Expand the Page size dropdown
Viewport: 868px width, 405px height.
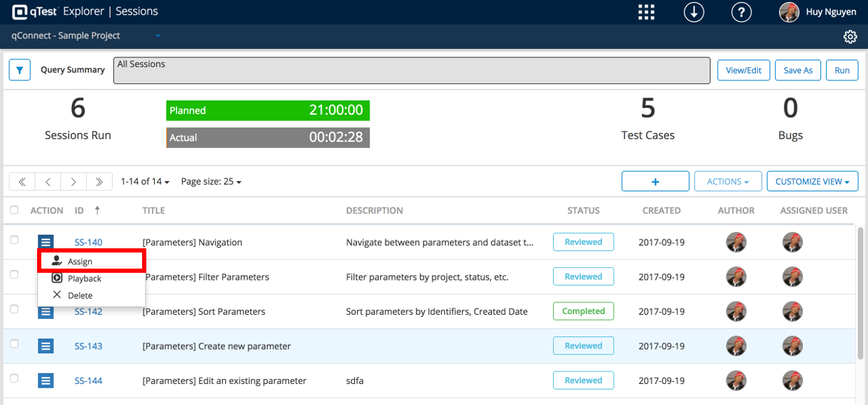211,182
